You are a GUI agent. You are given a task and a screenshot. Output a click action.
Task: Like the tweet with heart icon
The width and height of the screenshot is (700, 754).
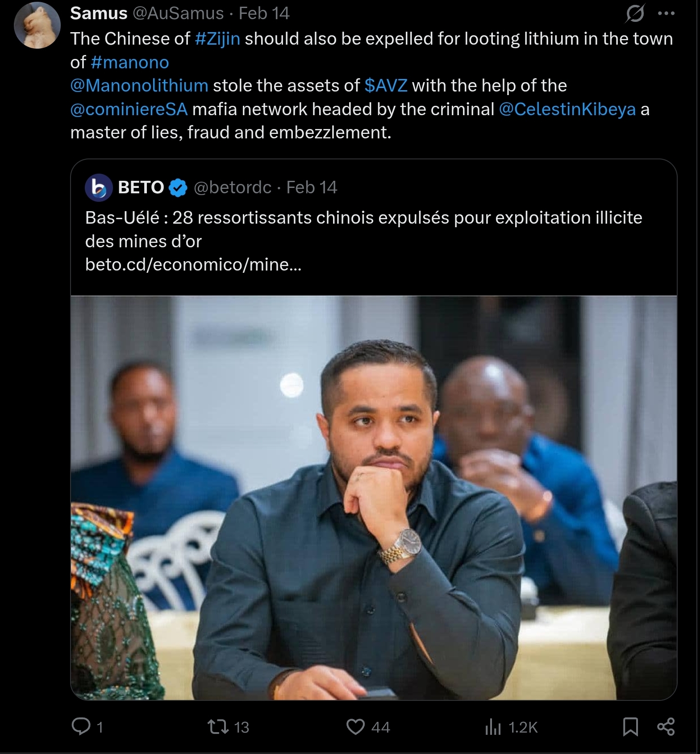[x=356, y=727]
